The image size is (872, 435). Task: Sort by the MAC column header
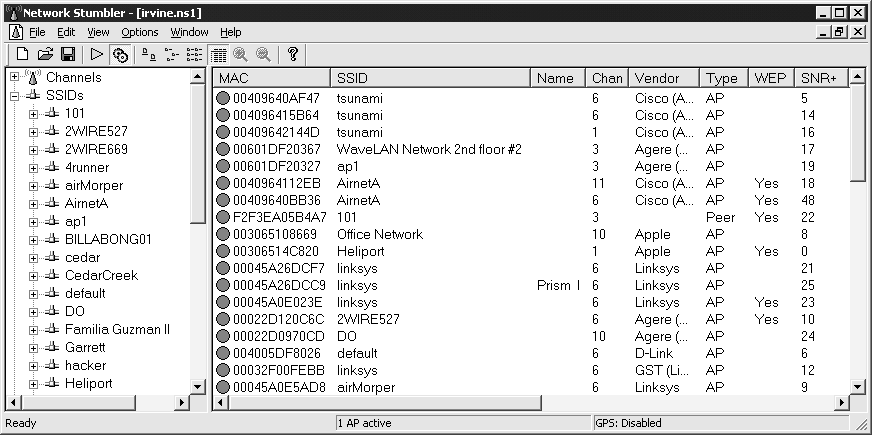click(272, 78)
